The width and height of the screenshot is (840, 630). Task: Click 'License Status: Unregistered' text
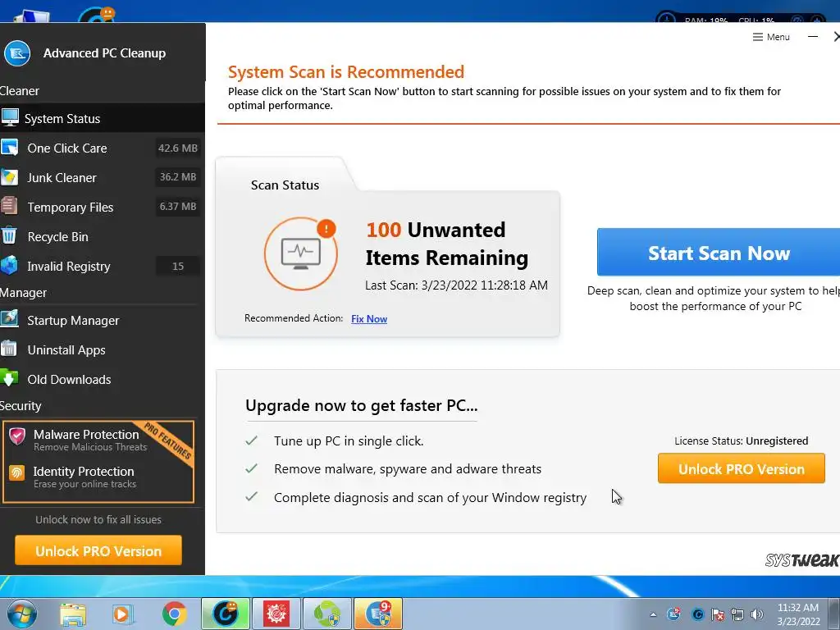742,441
